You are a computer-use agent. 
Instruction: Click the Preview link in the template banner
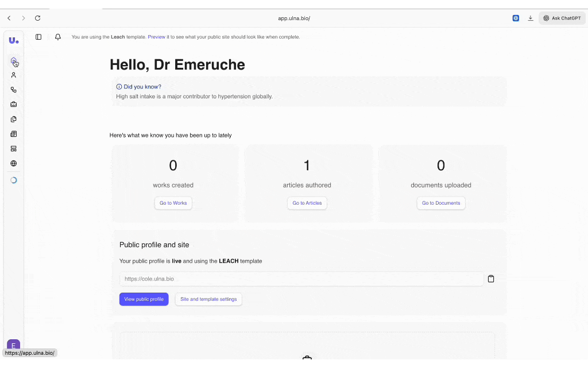point(156,37)
